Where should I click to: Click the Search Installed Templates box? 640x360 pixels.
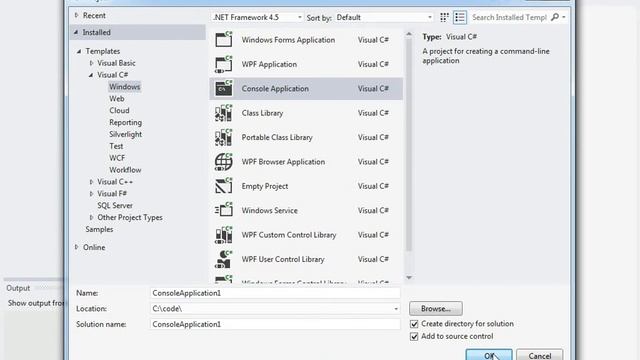pyautogui.click(x=509, y=18)
